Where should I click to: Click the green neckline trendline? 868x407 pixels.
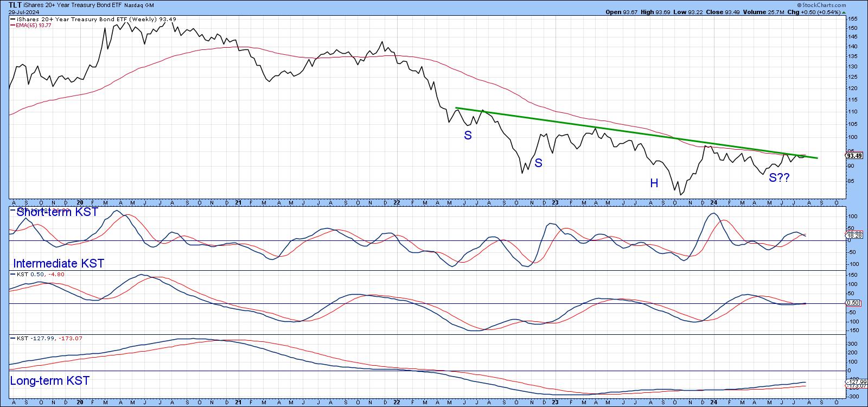click(637, 133)
